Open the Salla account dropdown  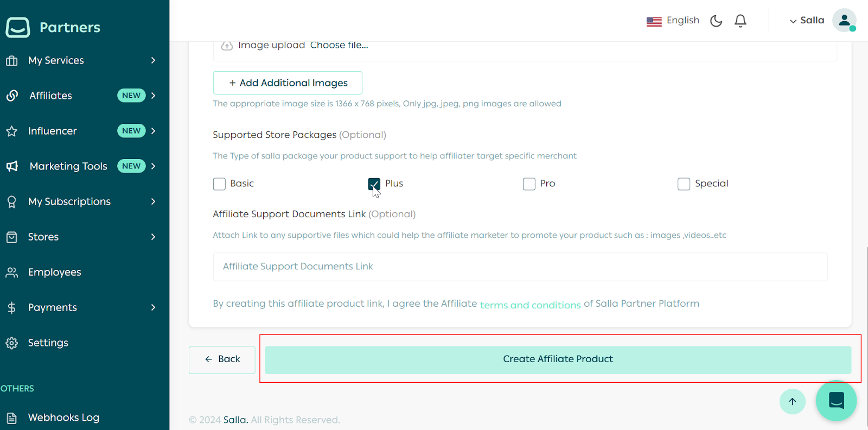coord(807,21)
